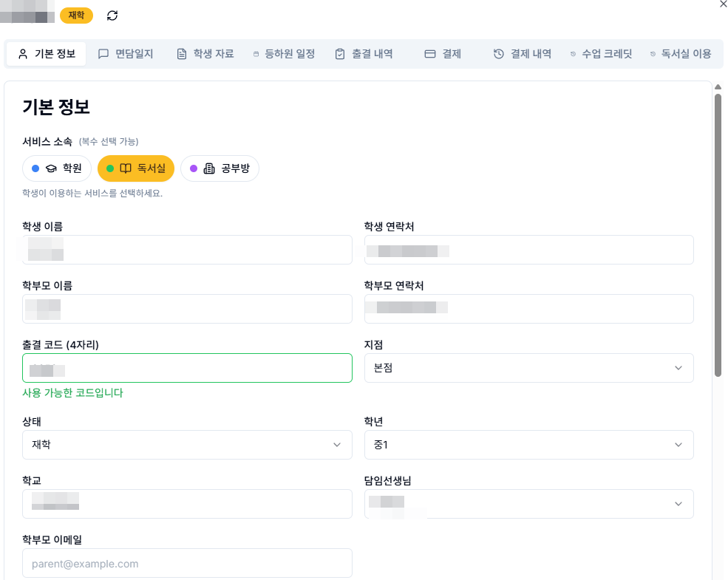Click the 재학 status badge at the top
This screenshot has height=580, width=728.
click(x=77, y=15)
